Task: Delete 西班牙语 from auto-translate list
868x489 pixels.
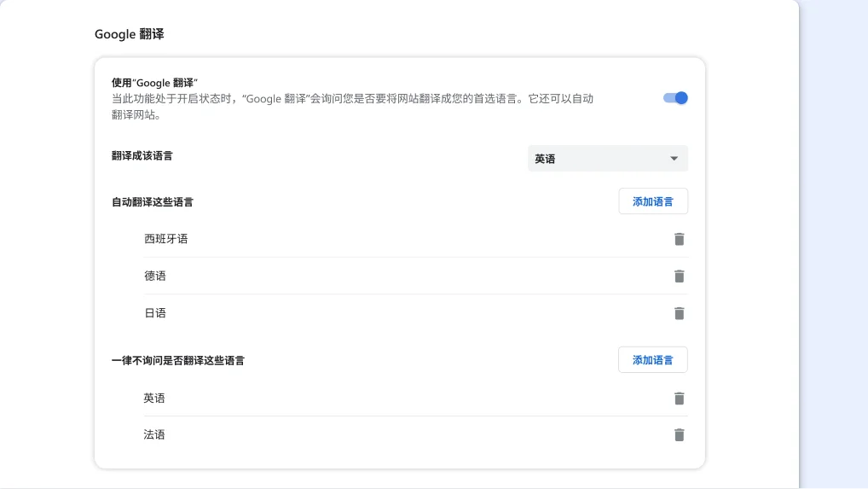Action: tap(679, 239)
